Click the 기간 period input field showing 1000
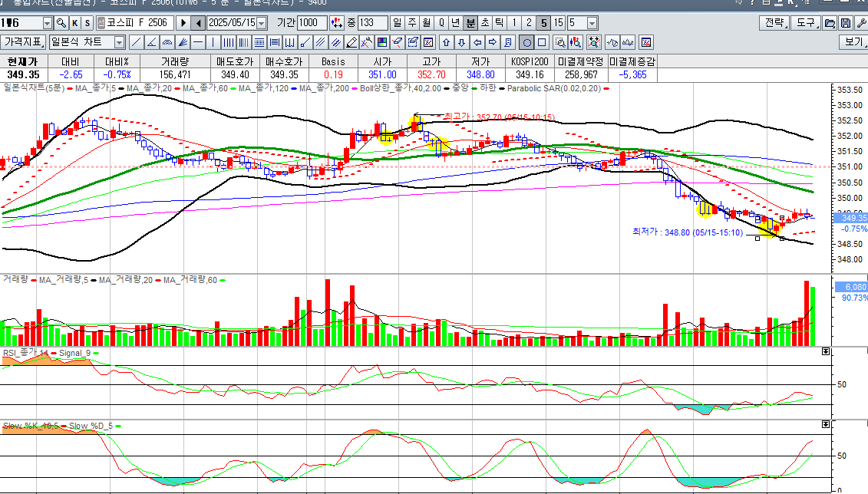The image size is (868, 494). coord(312,23)
